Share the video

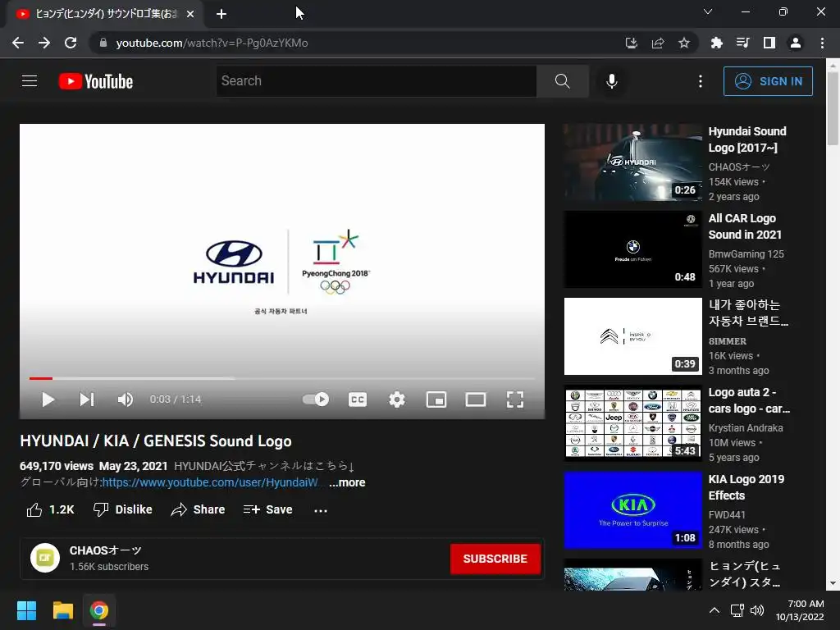coord(198,509)
